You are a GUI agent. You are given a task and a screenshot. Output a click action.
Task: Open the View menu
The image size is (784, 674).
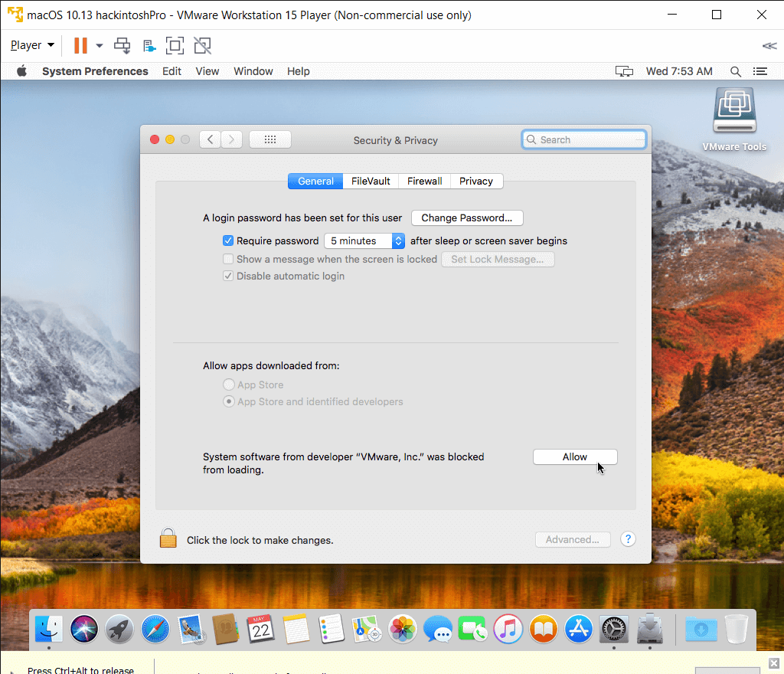coord(207,71)
